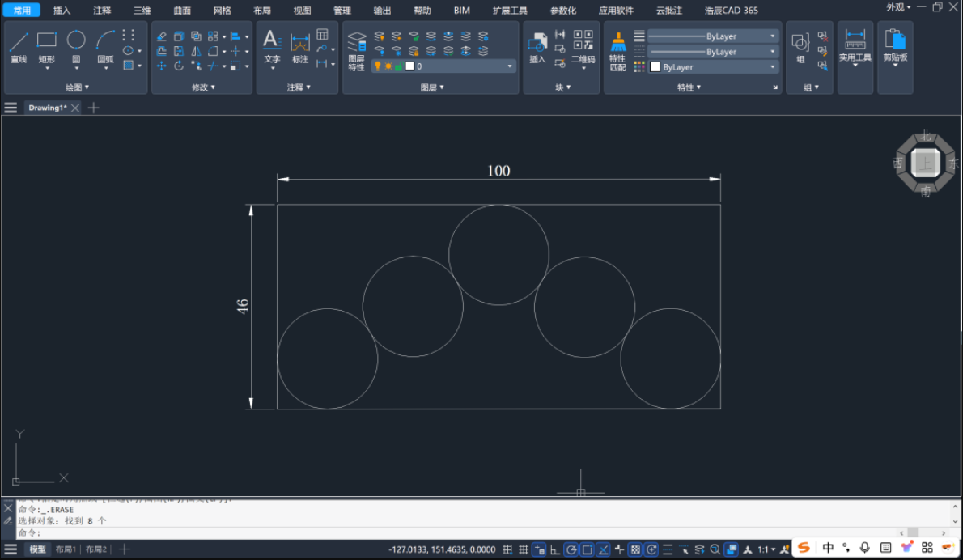Go to the 参数化 (Parametric) ribbon tab
This screenshot has height=560, width=963.
tap(562, 11)
